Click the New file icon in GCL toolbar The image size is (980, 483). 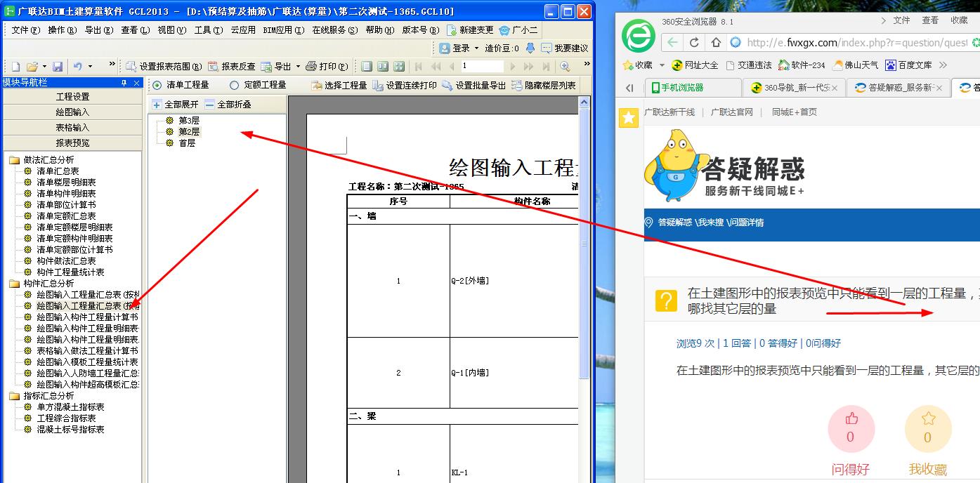coord(15,67)
